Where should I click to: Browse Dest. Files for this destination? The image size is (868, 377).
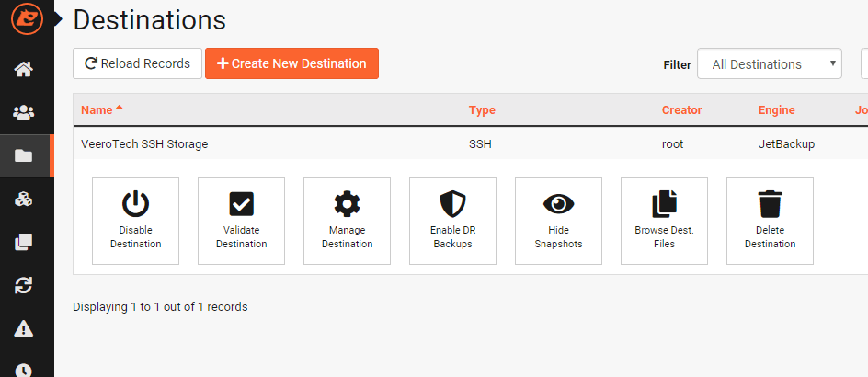[664, 222]
